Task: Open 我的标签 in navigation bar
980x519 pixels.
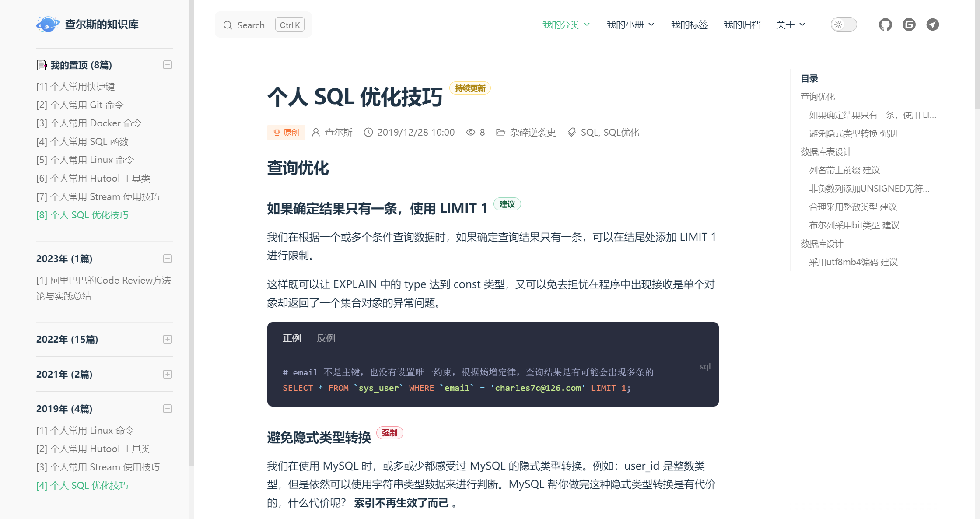Action: click(689, 25)
